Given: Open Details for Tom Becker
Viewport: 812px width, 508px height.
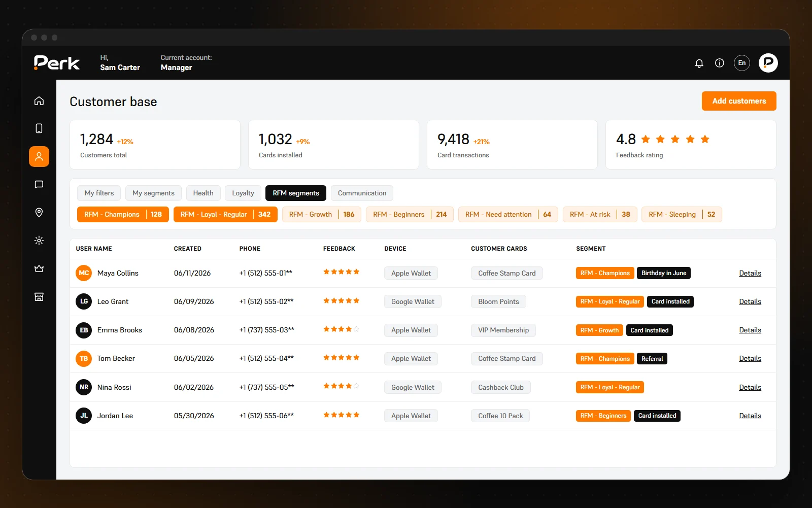Looking at the screenshot, I should tap(750, 358).
